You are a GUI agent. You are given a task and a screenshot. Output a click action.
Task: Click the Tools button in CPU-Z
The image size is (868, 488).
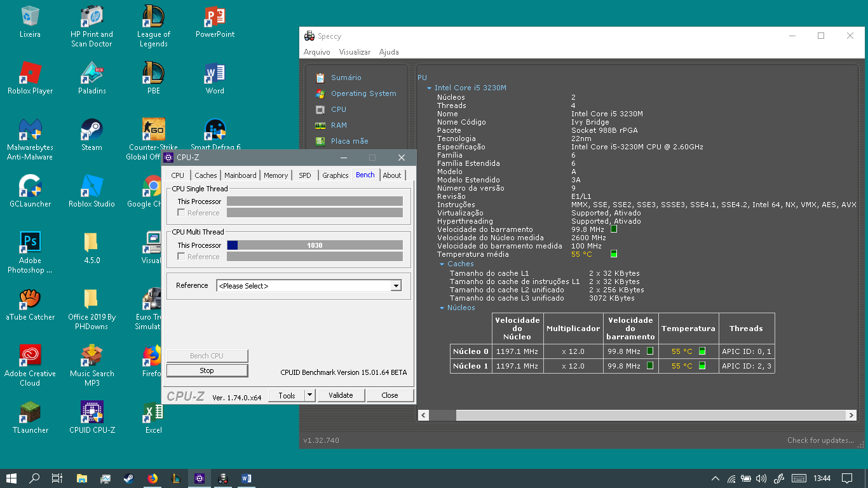pyautogui.click(x=287, y=395)
